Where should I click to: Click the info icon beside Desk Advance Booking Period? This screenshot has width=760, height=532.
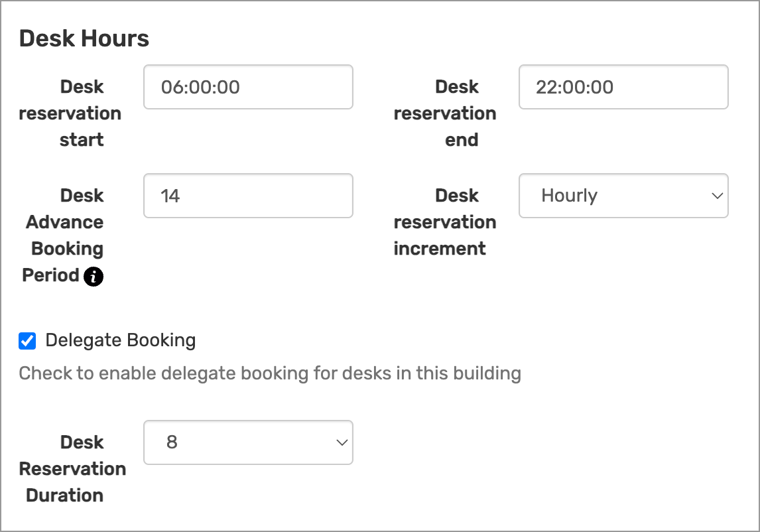point(93,276)
